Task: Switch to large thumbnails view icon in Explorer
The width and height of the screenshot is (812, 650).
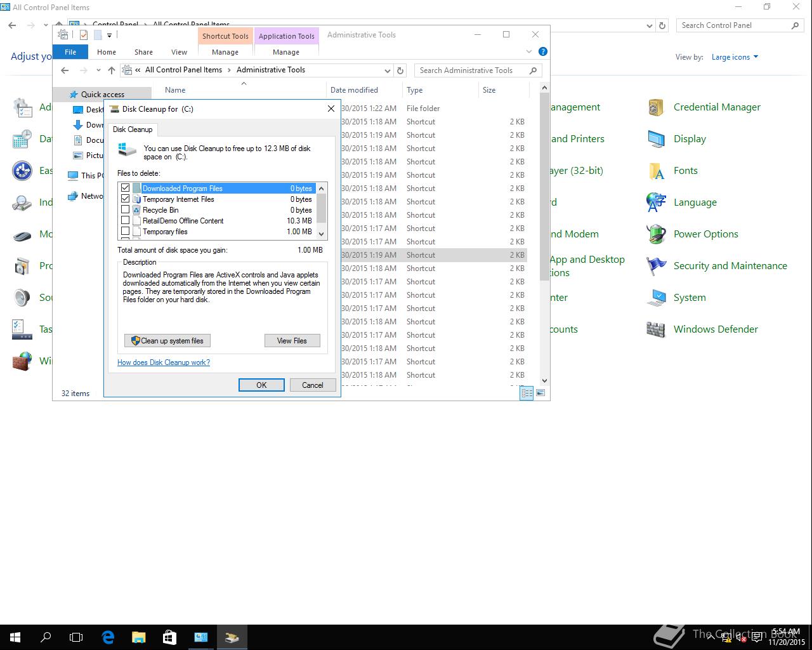Action: (540, 394)
